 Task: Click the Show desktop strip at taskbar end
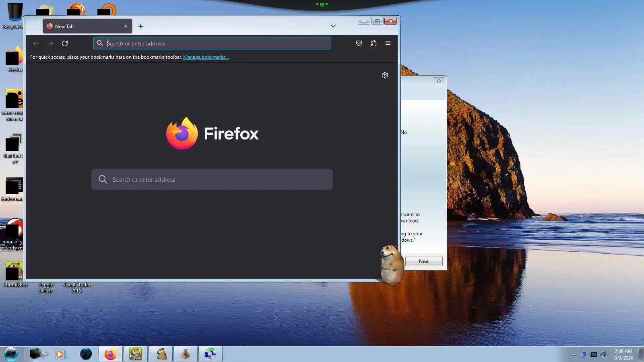(641, 354)
